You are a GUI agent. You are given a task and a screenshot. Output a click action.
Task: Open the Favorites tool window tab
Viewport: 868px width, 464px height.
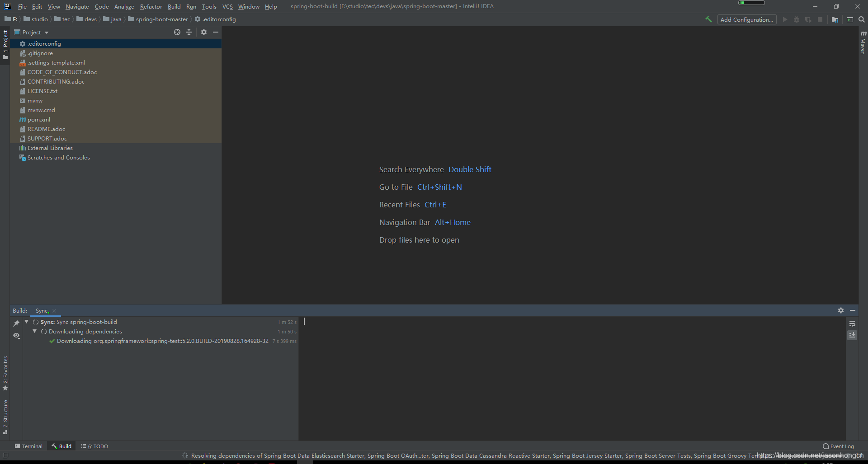(5, 373)
